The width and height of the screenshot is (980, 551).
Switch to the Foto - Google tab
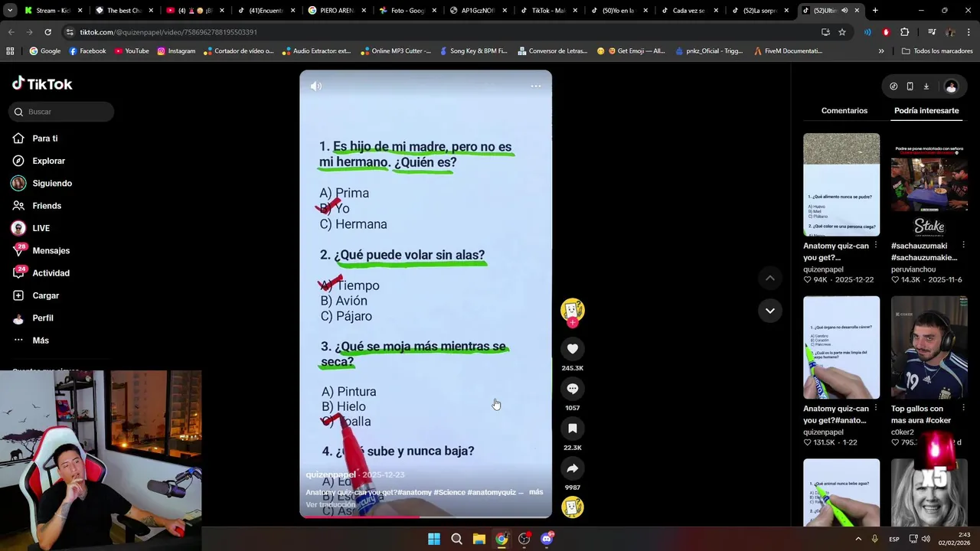(408, 11)
